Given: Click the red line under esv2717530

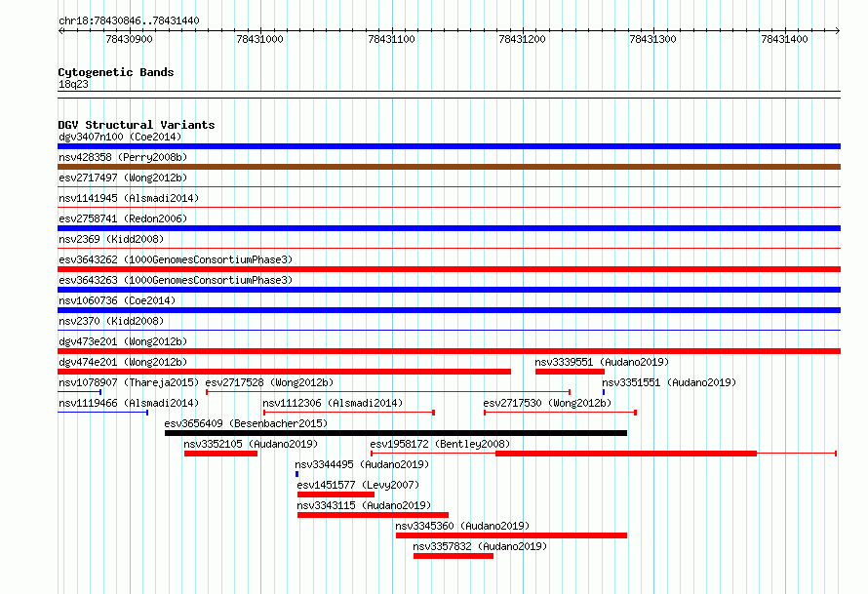Looking at the screenshot, I should 560,413.
